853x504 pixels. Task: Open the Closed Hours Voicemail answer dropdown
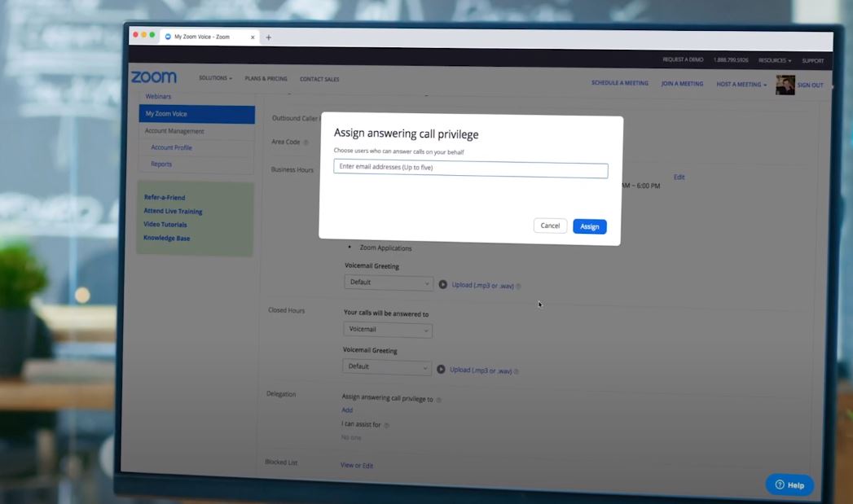[387, 330]
